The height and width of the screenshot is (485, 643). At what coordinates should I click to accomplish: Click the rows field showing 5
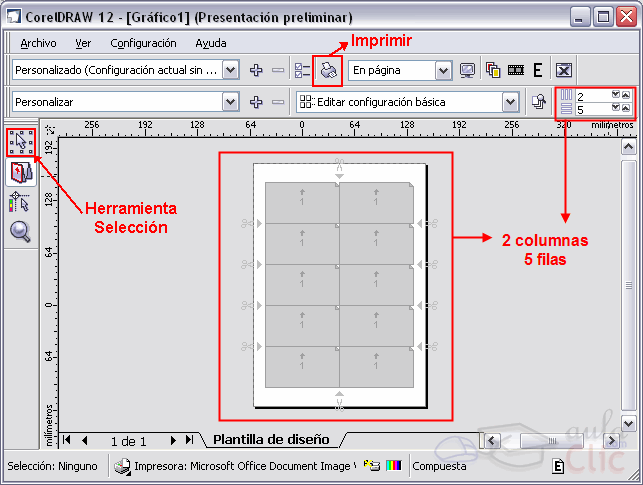click(x=593, y=109)
